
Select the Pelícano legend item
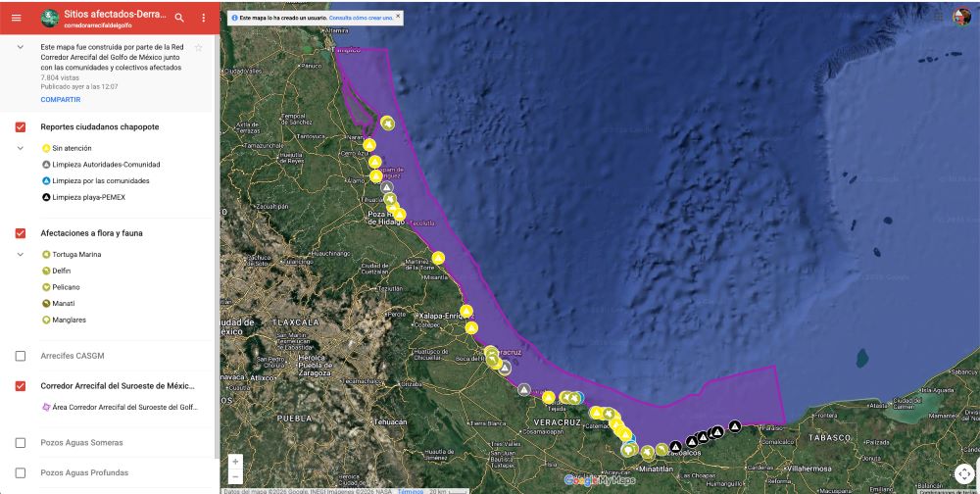coord(61,287)
